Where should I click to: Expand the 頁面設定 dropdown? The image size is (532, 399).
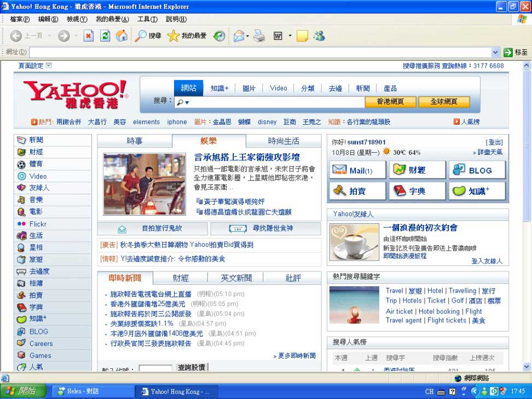(x=49, y=66)
